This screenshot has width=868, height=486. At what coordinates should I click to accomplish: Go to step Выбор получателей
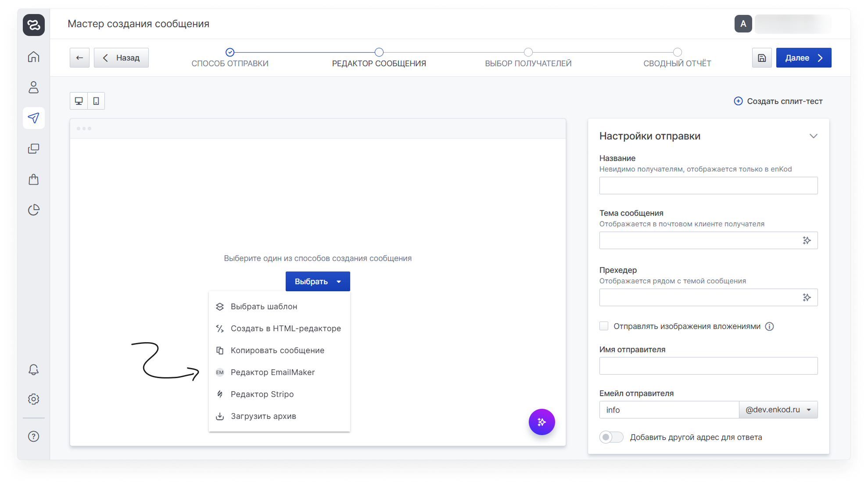point(528,58)
